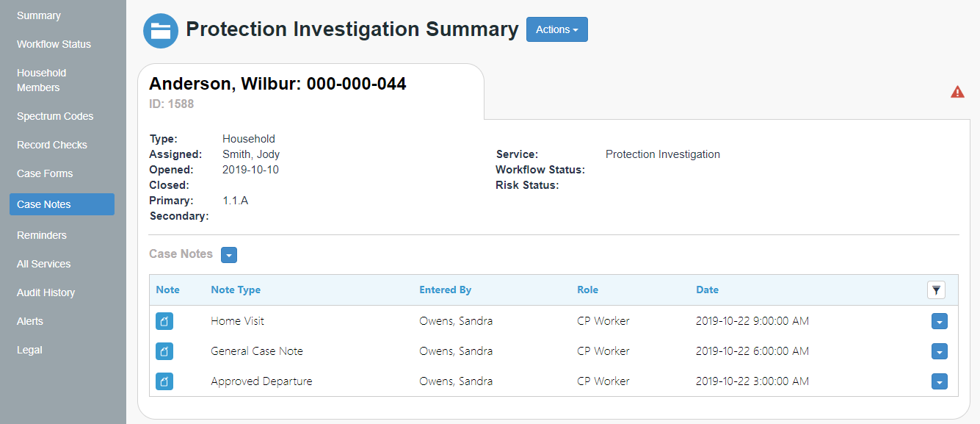
Task: Expand Approved Departure row dropdown
Action: 940,381
